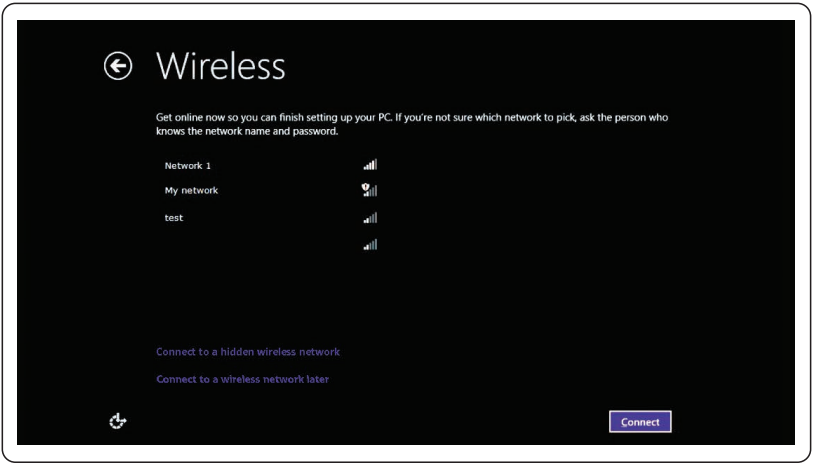Choose "My network" from the wireless list
Screen dimensions: 815x466
coord(191,191)
